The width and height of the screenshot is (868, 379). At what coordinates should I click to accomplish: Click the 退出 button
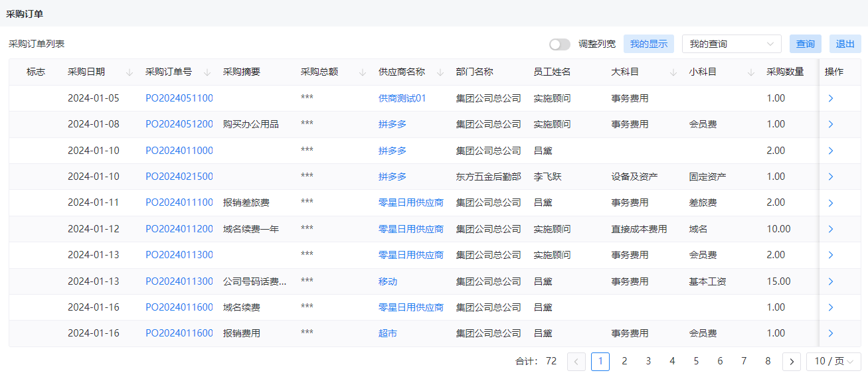[845, 44]
